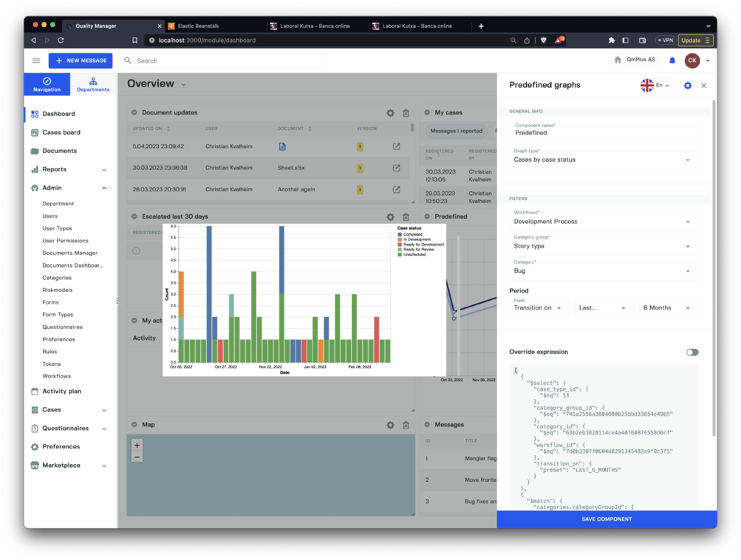
Task: Toggle the Override expression switch
Action: tap(692, 352)
